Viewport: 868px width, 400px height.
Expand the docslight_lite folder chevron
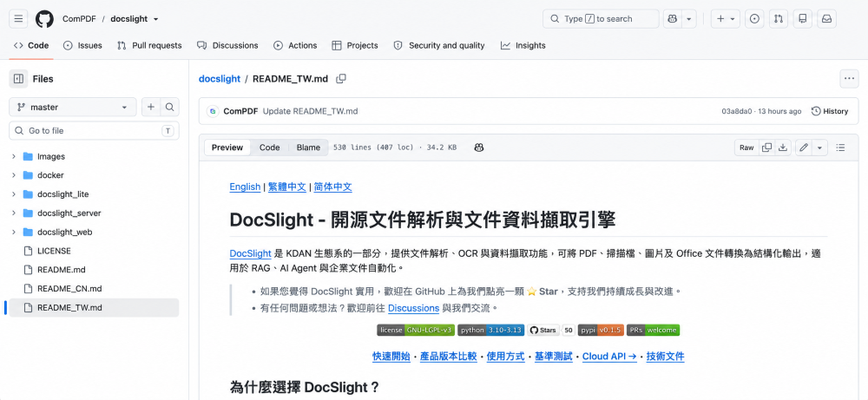coord(14,194)
